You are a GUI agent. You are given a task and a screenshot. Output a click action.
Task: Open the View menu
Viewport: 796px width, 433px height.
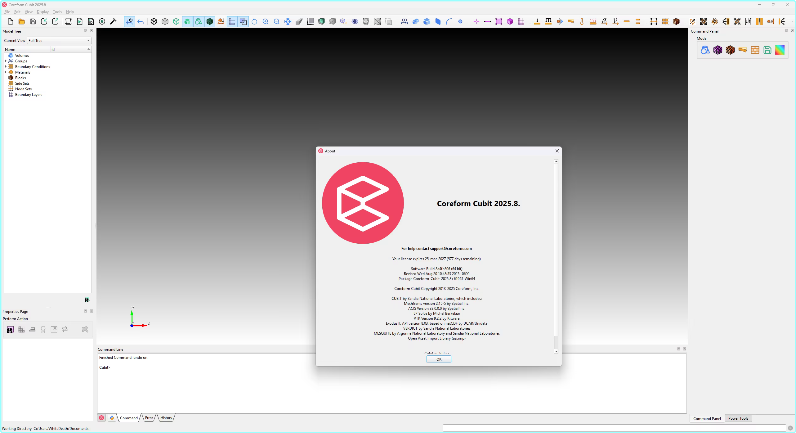point(28,12)
